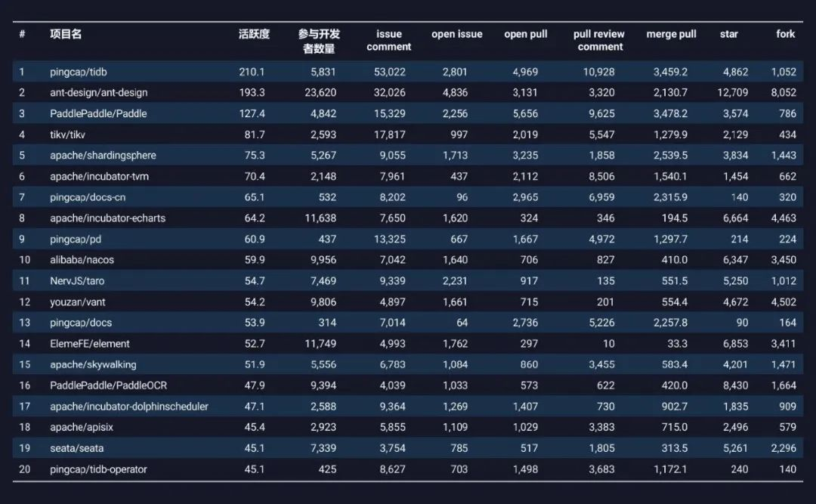Click developer count 23,620

[320, 93]
